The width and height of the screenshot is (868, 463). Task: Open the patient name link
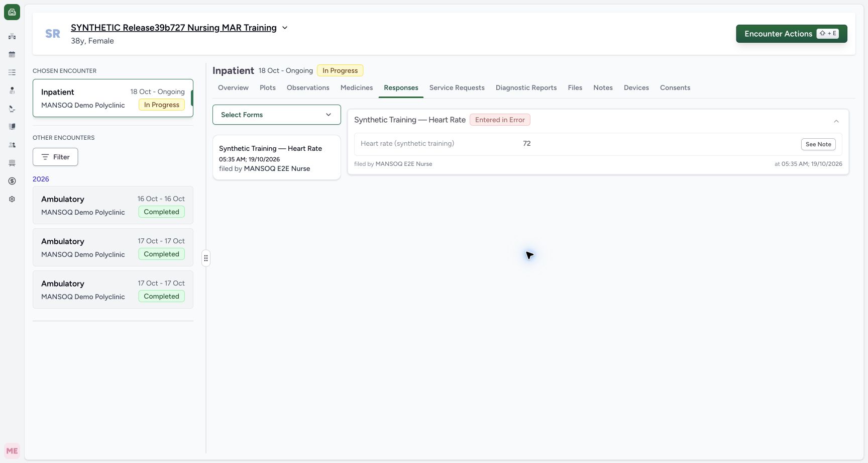[174, 28]
